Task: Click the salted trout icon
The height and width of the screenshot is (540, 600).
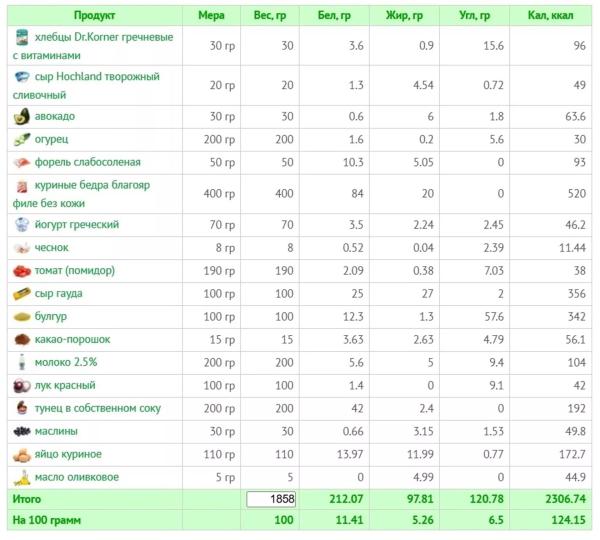Action: tap(21, 163)
